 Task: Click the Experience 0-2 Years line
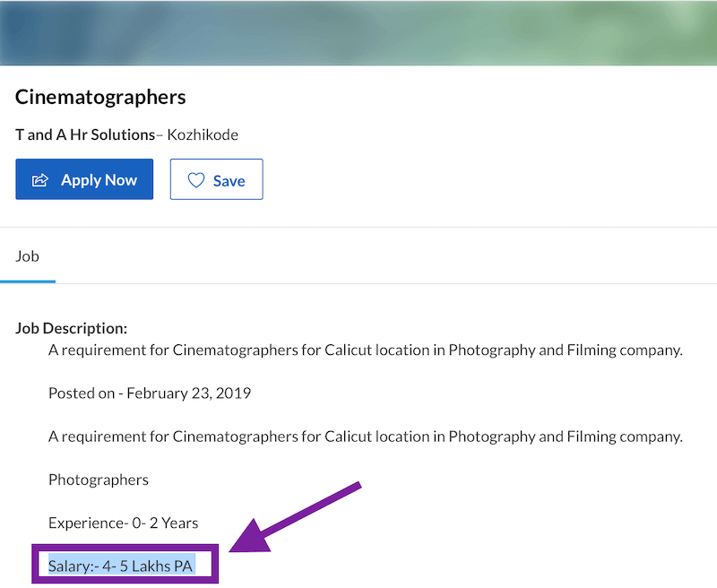coord(124,523)
